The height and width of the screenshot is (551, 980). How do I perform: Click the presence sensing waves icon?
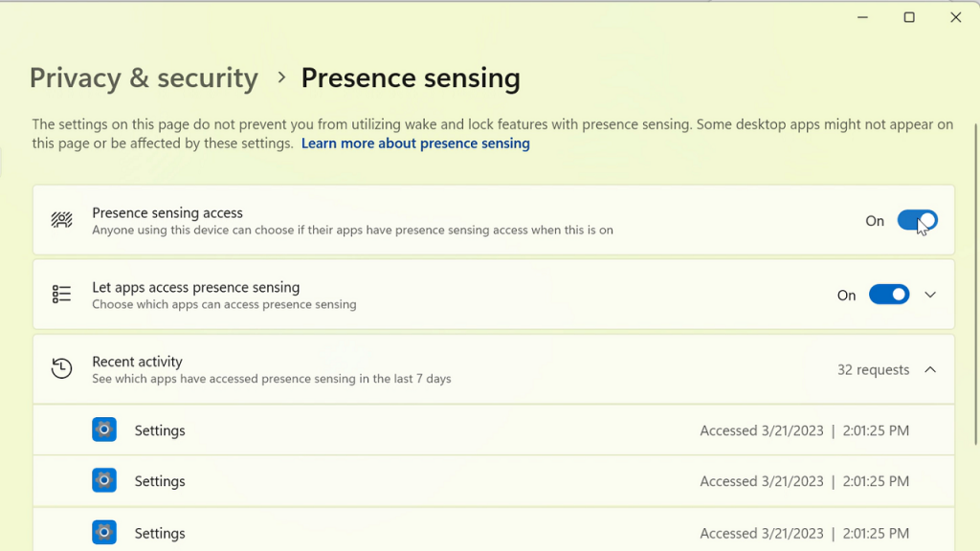[x=61, y=220]
